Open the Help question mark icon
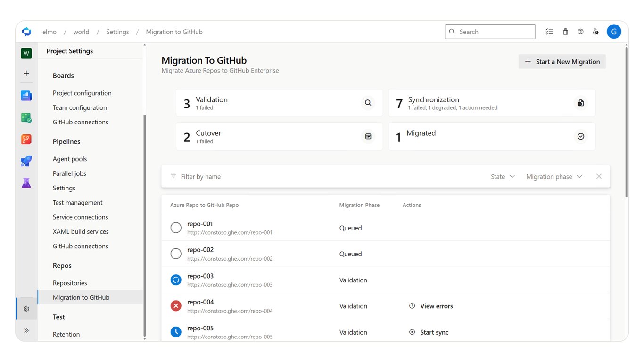This screenshot has width=644, height=362. 580,32
